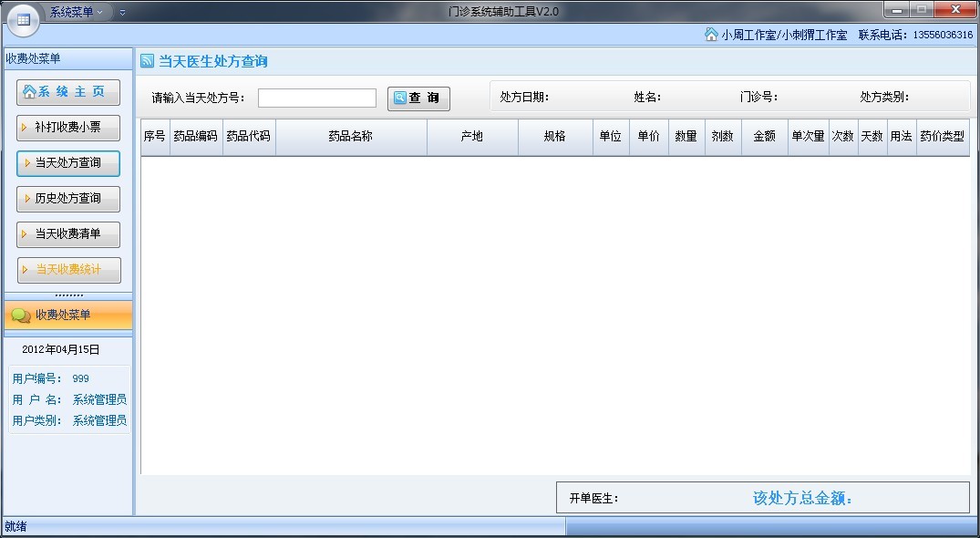Click the 药品代码 column header
The image size is (980, 538).
(249, 136)
